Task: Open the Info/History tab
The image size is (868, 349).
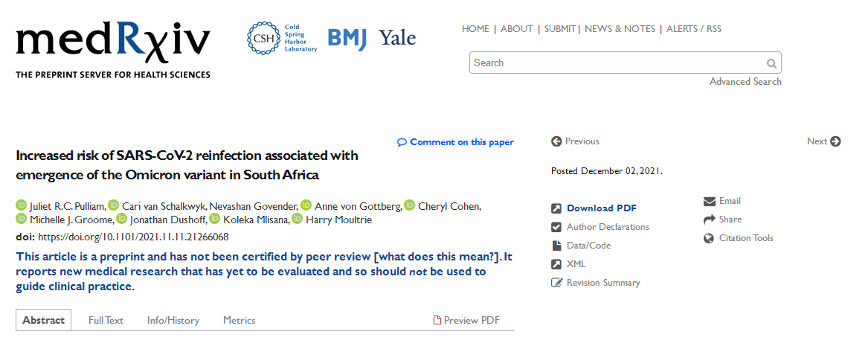Action: [x=173, y=320]
